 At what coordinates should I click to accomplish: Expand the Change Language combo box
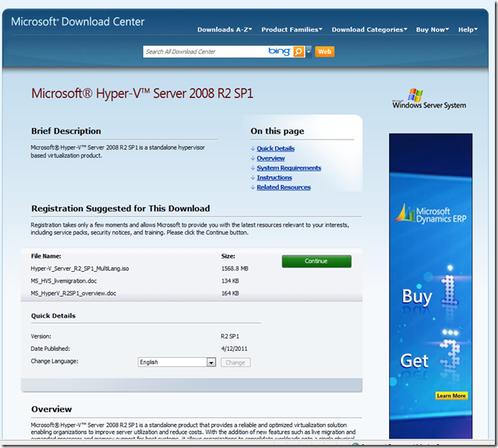click(x=211, y=363)
